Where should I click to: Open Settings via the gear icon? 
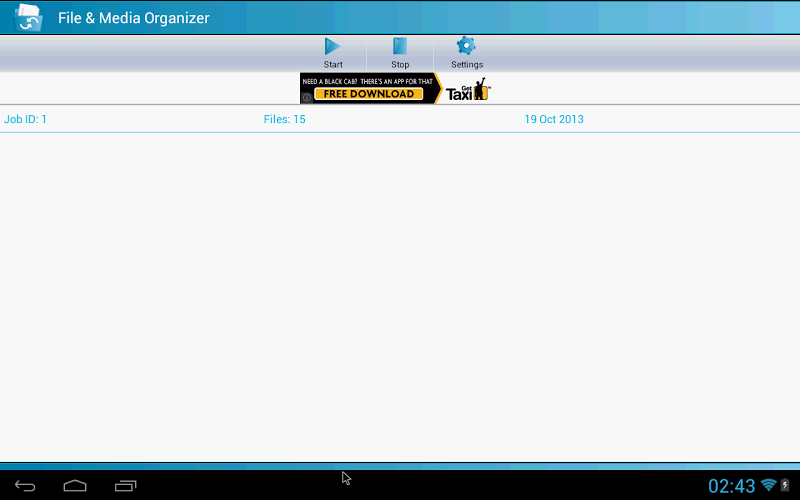coord(466,46)
